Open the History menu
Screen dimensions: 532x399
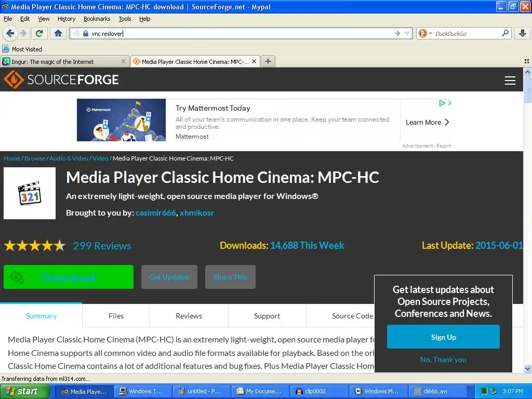click(66, 19)
